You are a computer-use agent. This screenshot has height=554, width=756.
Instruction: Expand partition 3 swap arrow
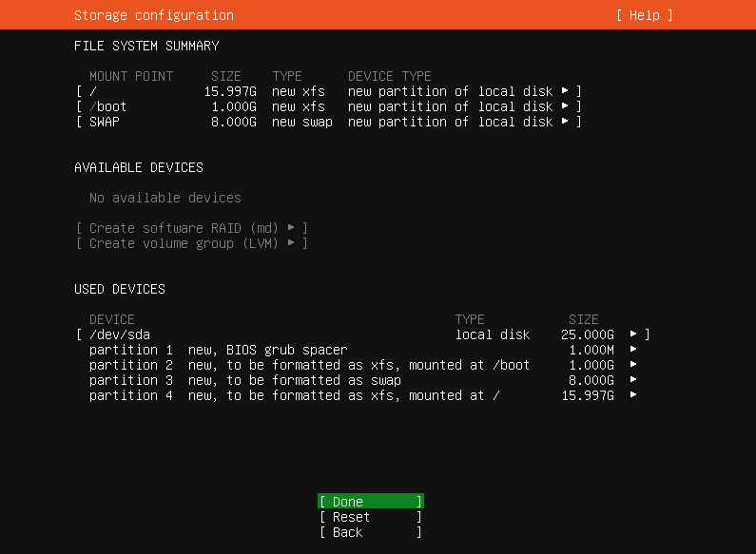(633, 380)
